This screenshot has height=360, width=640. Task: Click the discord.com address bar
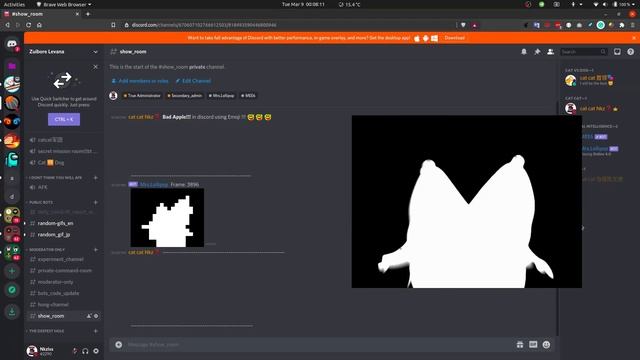286,25
